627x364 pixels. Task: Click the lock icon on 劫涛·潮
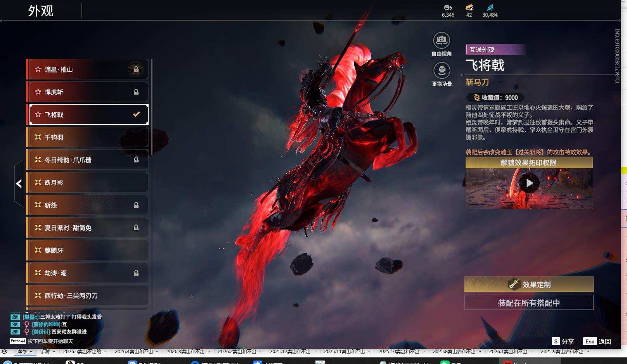tap(136, 273)
